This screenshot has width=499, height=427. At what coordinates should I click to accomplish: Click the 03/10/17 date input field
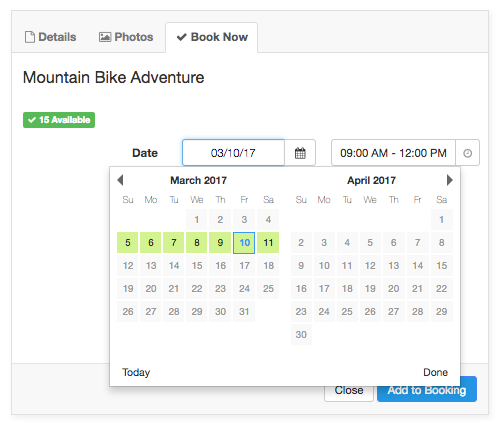coord(233,153)
